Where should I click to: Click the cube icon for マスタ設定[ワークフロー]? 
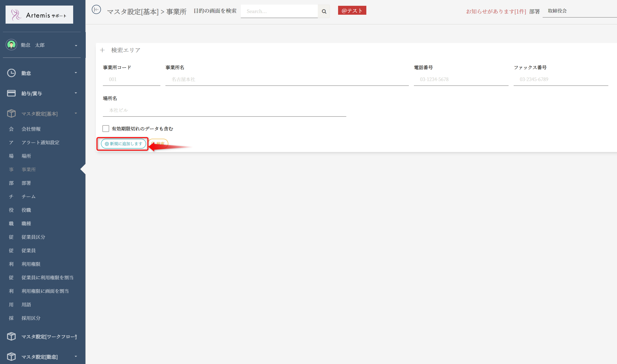pyautogui.click(x=11, y=336)
